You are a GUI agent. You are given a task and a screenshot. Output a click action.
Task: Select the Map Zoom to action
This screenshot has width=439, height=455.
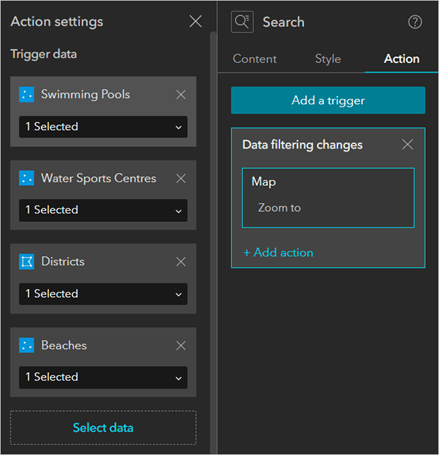(x=328, y=198)
